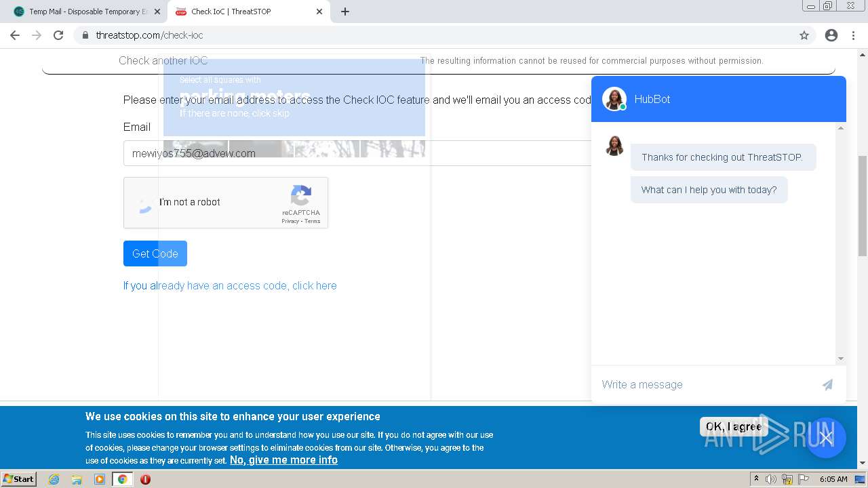This screenshot has width=868, height=488.
Task: Launch Internet Explorer from the taskbar
Action: coord(54,479)
